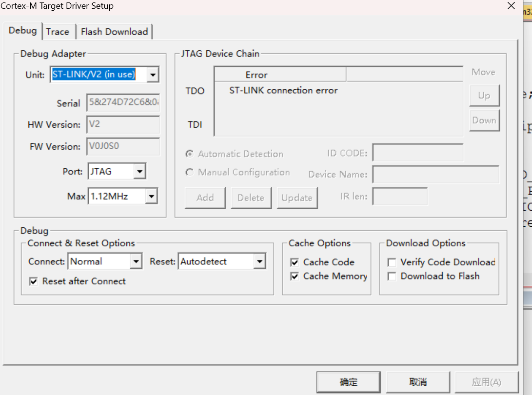532x395 pixels.
Task: Click the Up move button
Action: pyautogui.click(x=485, y=96)
